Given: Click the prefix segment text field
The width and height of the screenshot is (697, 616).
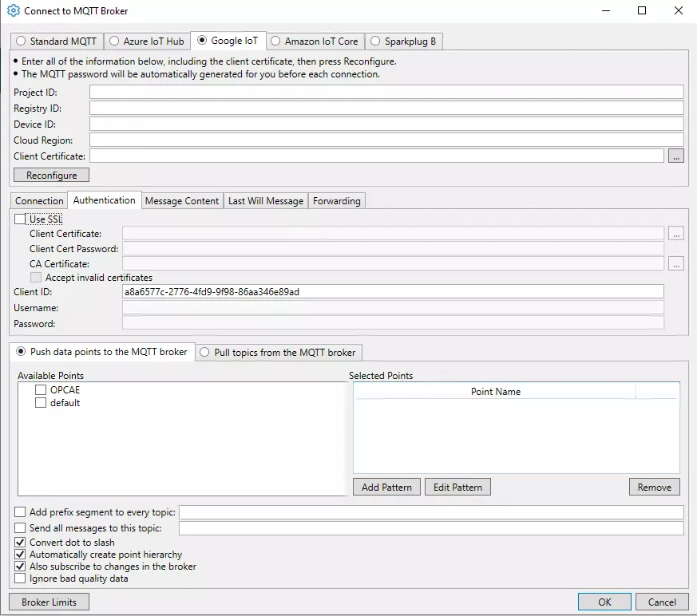Looking at the screenshot, I should click(x=431, y=512).
